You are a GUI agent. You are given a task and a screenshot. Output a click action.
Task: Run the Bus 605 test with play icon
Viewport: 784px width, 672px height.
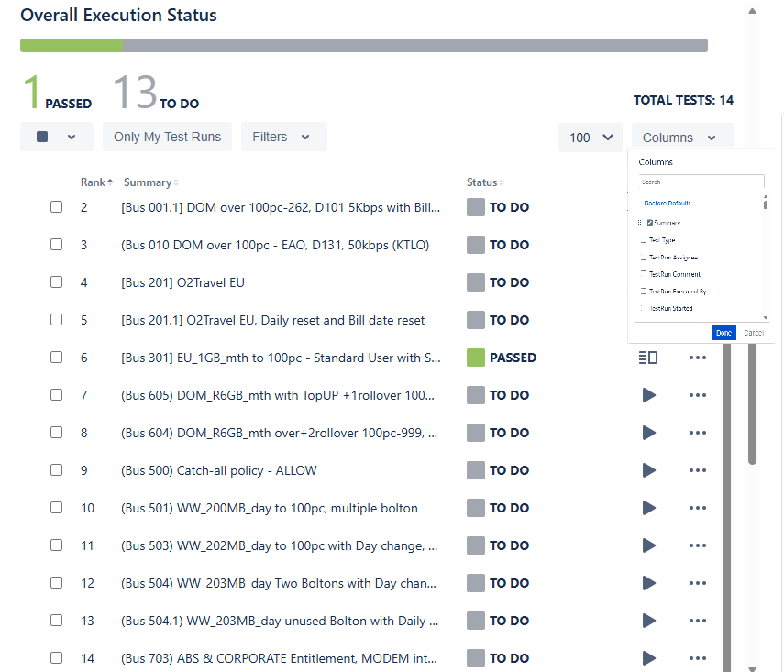click(x=649, y=395)
